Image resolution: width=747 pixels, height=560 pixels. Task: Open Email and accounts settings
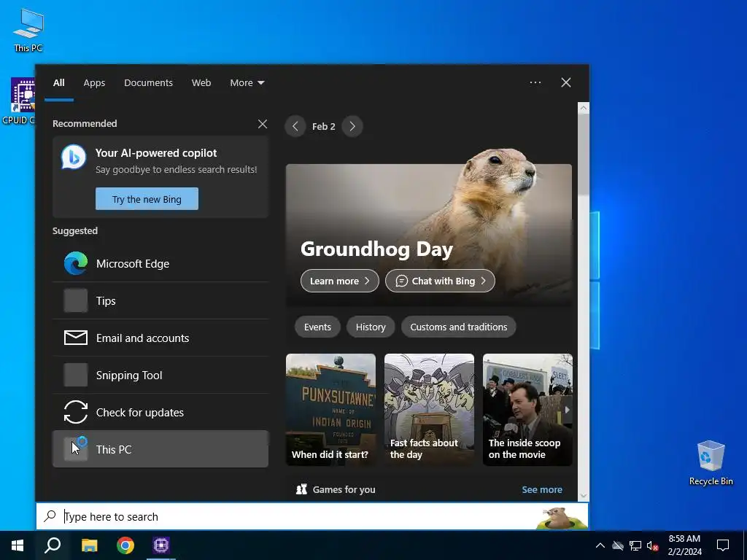[160, 338]
